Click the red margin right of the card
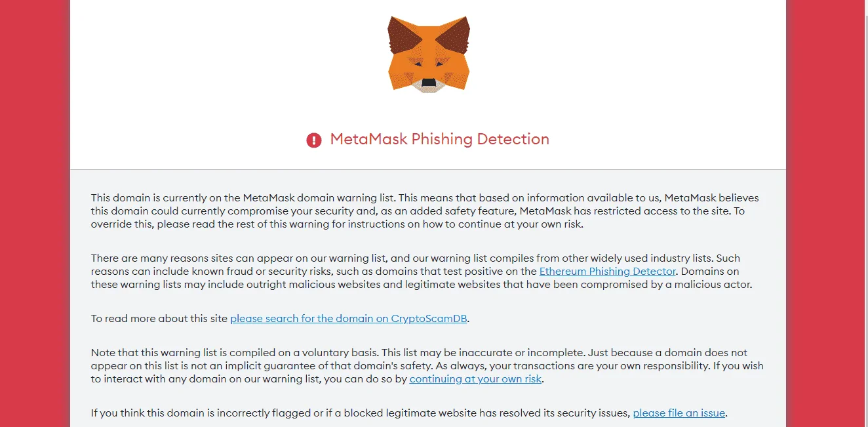The image size is (868, 427). [x=823, y=213]
